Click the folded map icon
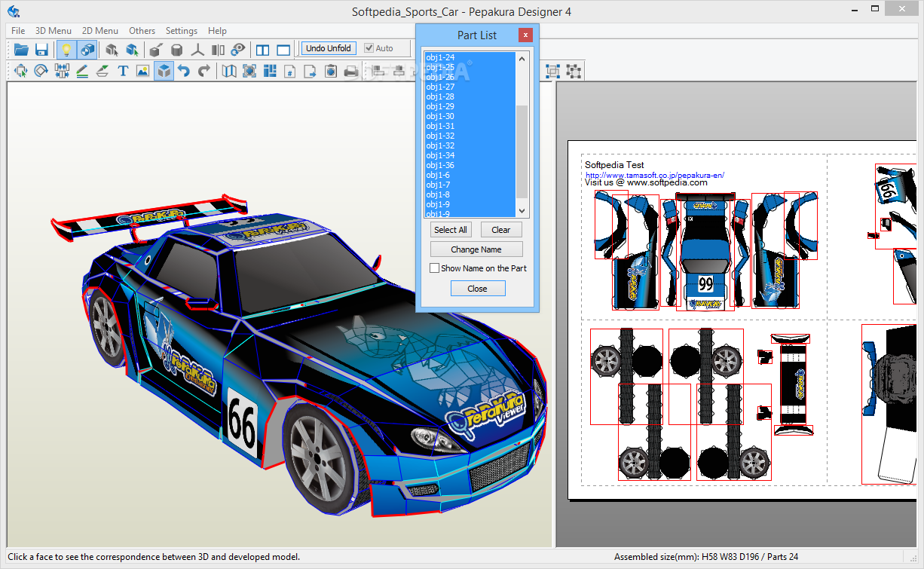 point(229,71)
